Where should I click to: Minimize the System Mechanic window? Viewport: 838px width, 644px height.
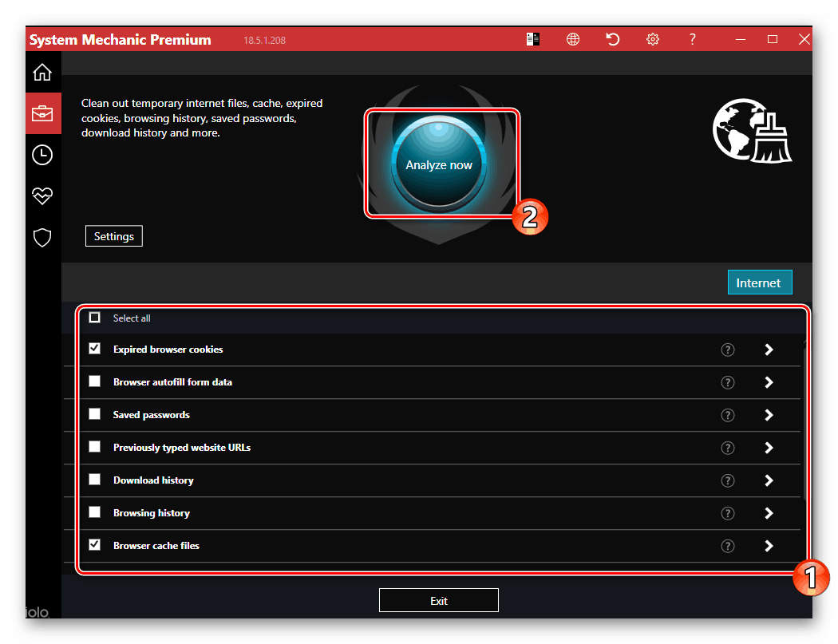pos(740,39)
